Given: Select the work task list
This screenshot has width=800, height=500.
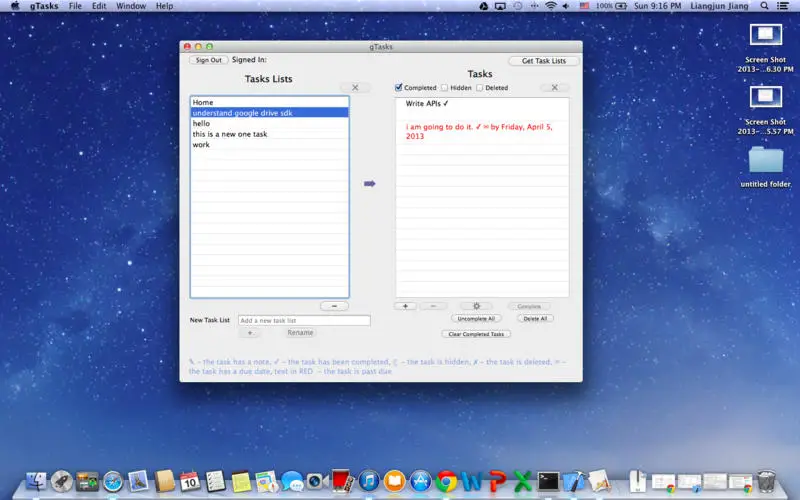Looking at the screenshot, I should pos(269,145).
